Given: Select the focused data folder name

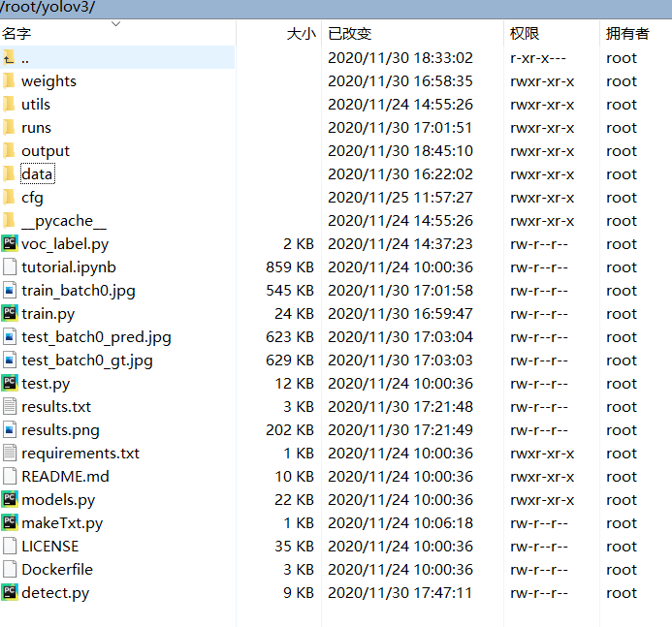Looking at the screenshot, I should [x=37, y=173].
